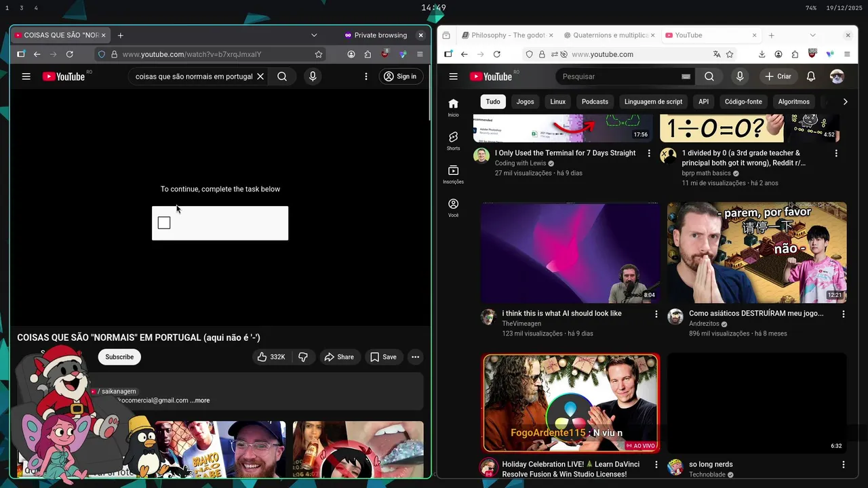This screenshot has height=488, width=868.
Task: Open options for "Como asiáticos DESTRUÍRAM" video
Action: click(844, 314)
